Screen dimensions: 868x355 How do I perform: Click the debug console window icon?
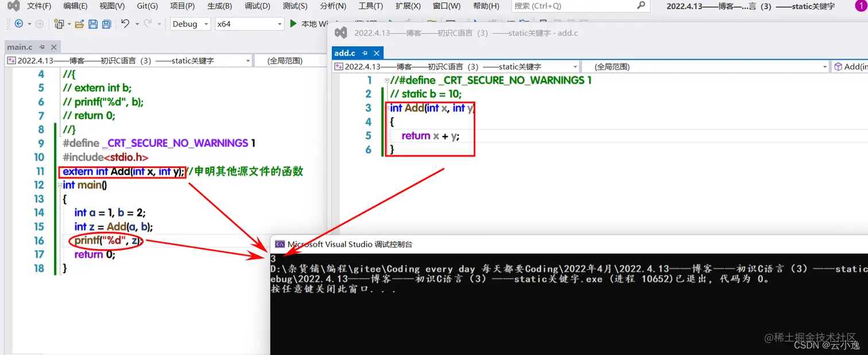[x=280, y=244]
